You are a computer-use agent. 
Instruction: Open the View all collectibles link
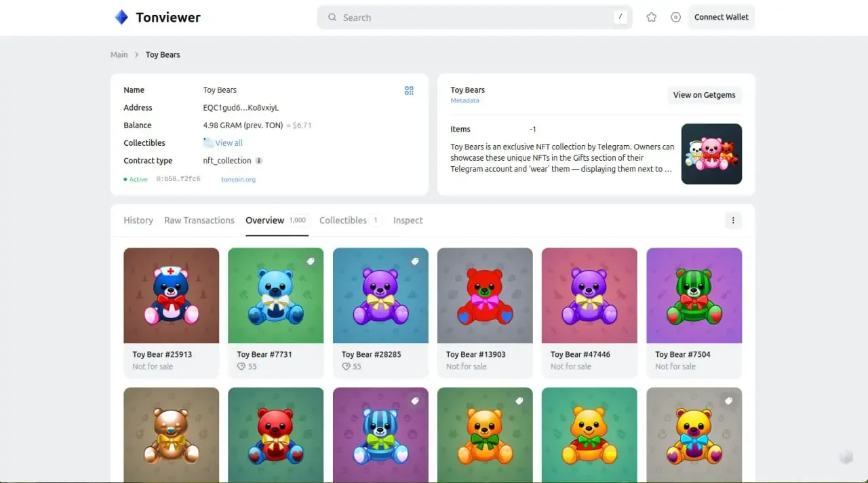[x=229, y=143]
